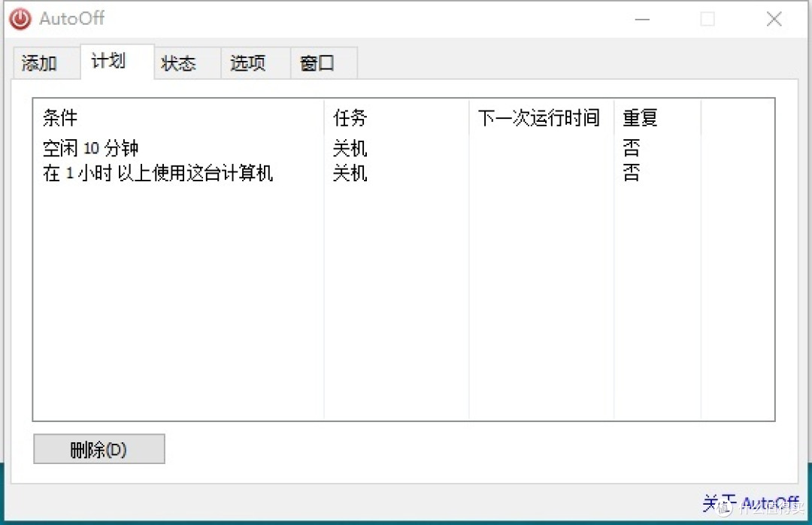This screenshot has height=525, width=812.
Task: Click the 条件 column header
Action: [x=59, y=117]
